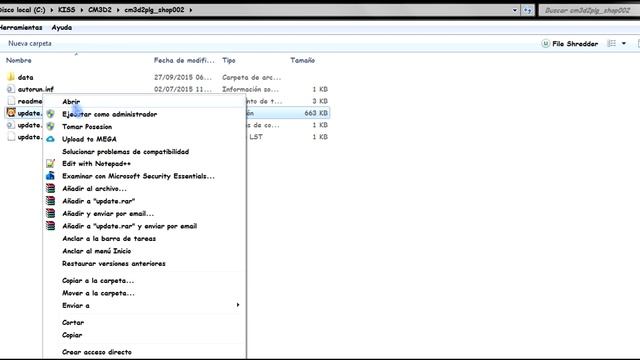Click the Microsoft Security Essentials icon
The image size is (640, 360).
click(50, 176)
